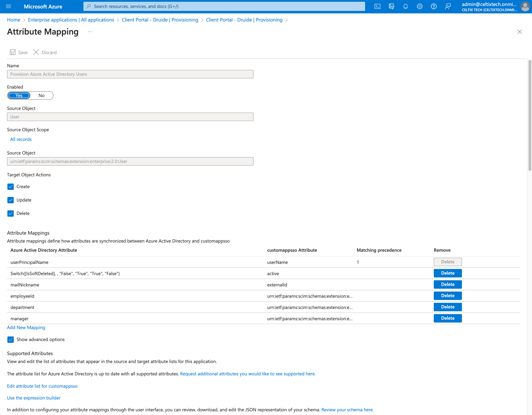Viewport: 532px width, 415px height.
Task: Click the Save disk icon
Action: coord(13,52)
